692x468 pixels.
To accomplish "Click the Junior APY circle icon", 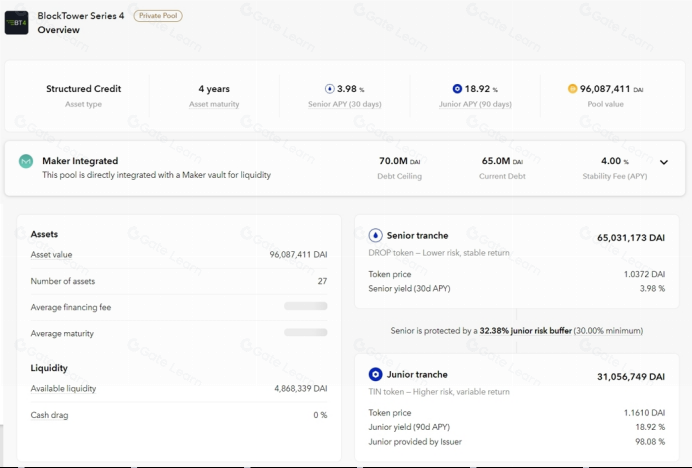I will pyautogui.click(x=457, y=89).
